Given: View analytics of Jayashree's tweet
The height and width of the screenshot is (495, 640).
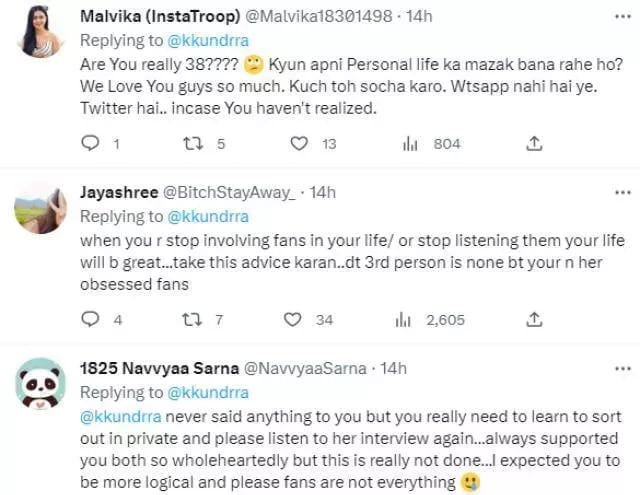Looking at the screenshot, I should [404, 320].
